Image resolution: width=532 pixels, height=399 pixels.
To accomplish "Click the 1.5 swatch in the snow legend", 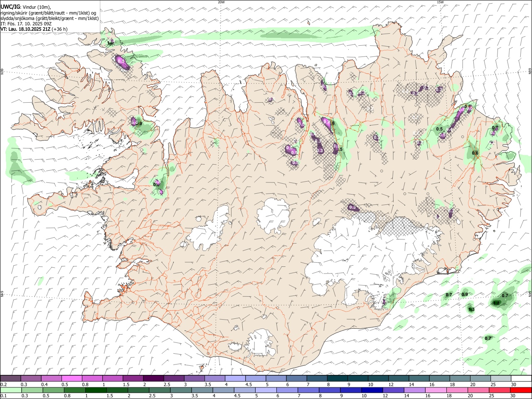I will (x=133, y=379).
